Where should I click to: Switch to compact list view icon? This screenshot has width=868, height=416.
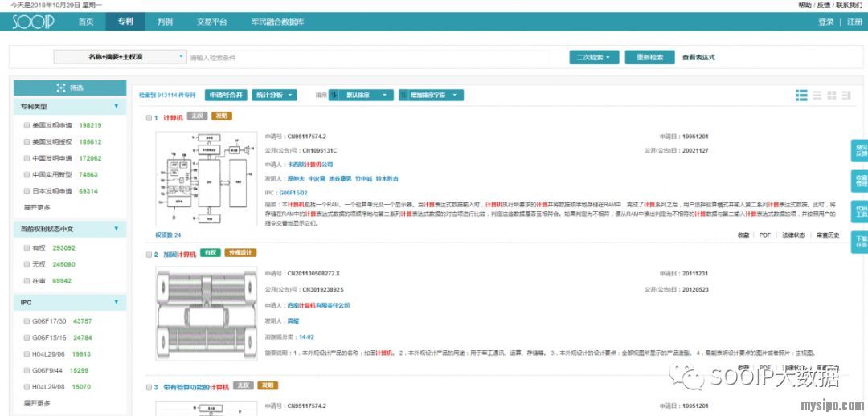817,96
